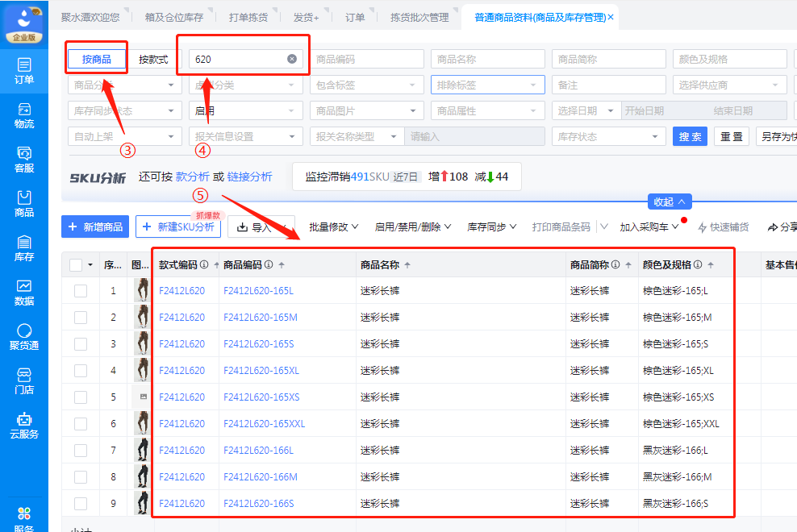The width and height of the screenshot is (797, 532).
Task: Tick the checkbox for row 5
Action: click(x=81, y=397)
